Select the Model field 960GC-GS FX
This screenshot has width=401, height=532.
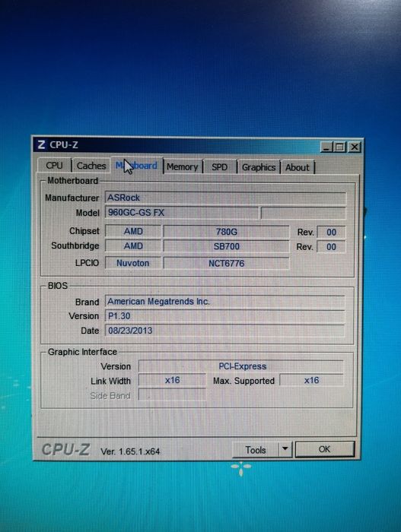coord(181,213)
